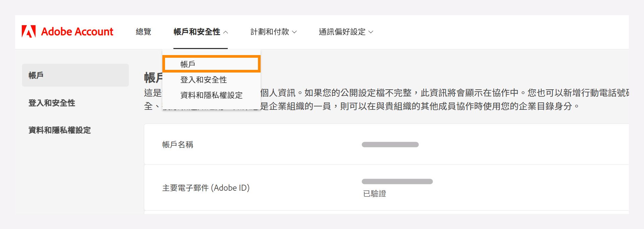This screenshot has height=229, width=644.
Task: Switch to 登入和安全性 in the sidebar
Action: point(52,103)
